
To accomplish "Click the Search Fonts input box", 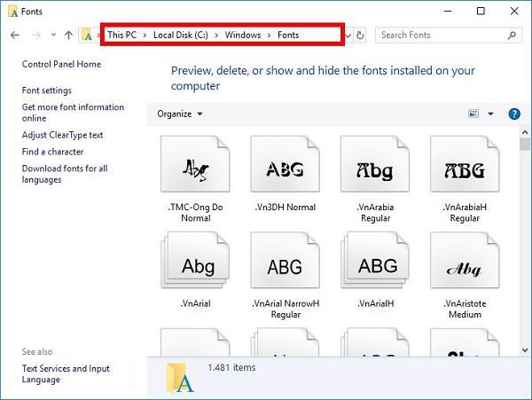I will tap(442, 35).
